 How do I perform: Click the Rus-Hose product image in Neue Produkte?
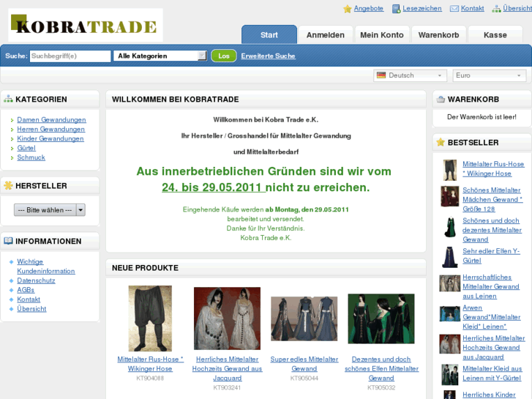point(150,318)
